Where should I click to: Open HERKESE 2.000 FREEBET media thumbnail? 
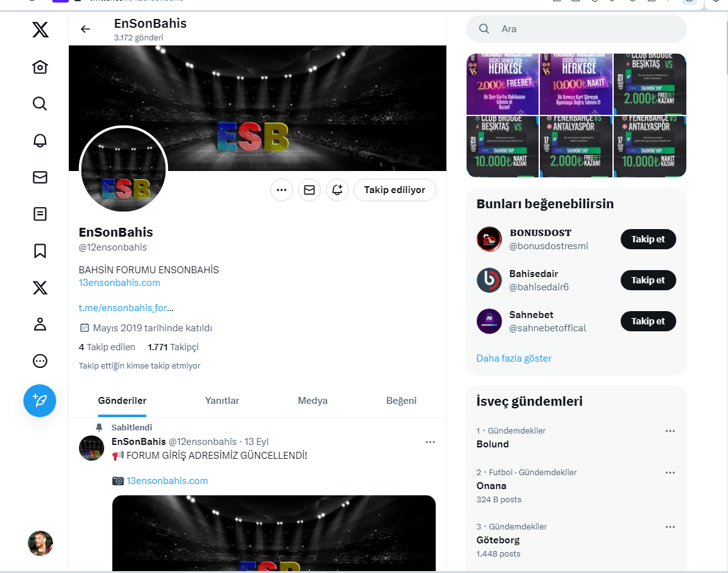click(503, 84)
